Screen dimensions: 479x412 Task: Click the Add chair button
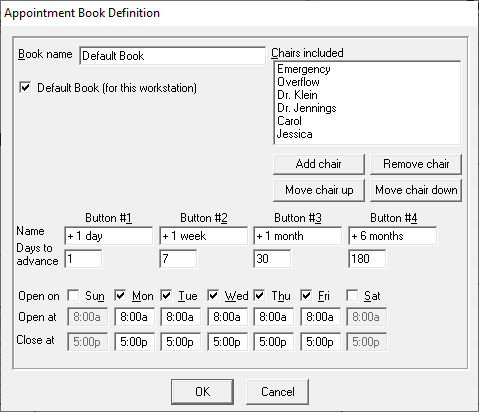tap(319, 164)
